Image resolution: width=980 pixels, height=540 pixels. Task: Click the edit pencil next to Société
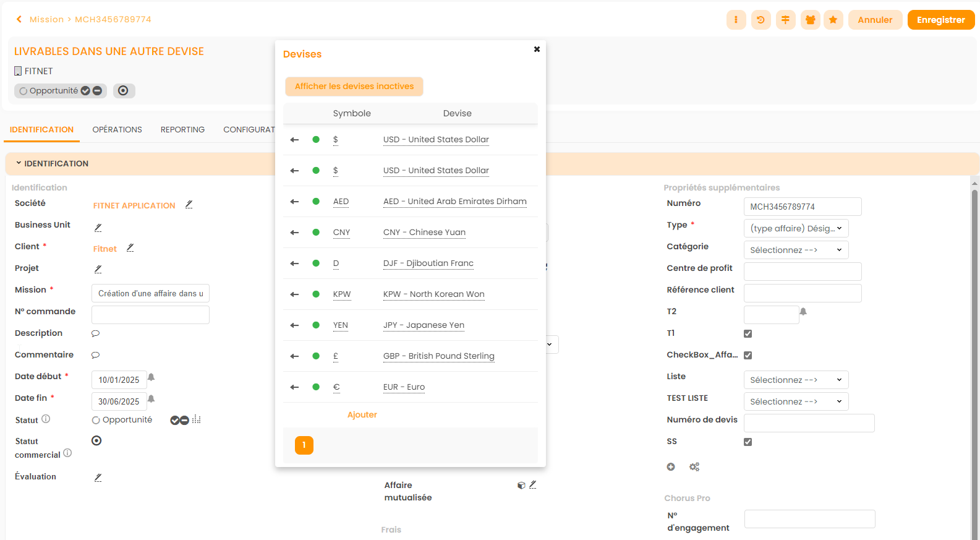click(x=189, y=205)
